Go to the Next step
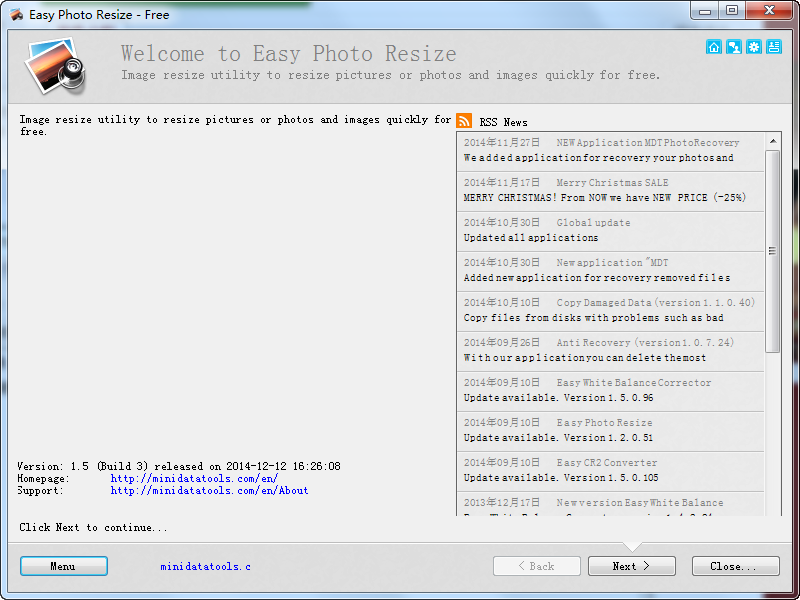 (x=632, y=566)
